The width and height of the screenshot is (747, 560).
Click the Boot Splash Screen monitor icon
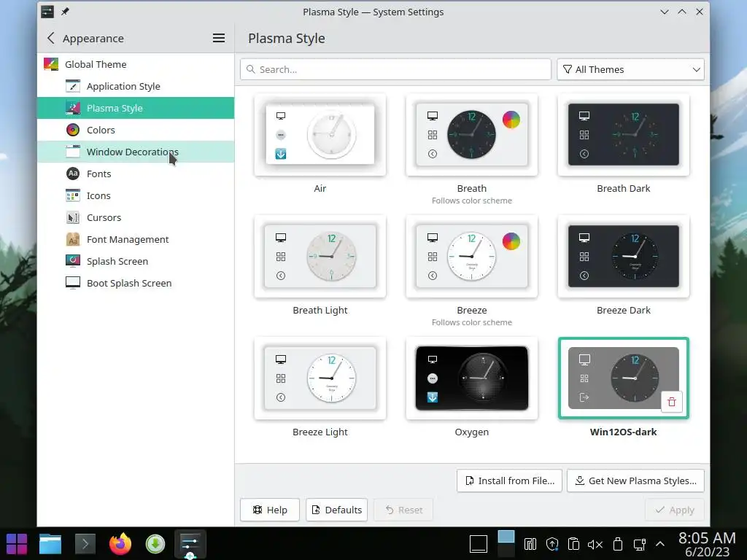coord(73,284)
